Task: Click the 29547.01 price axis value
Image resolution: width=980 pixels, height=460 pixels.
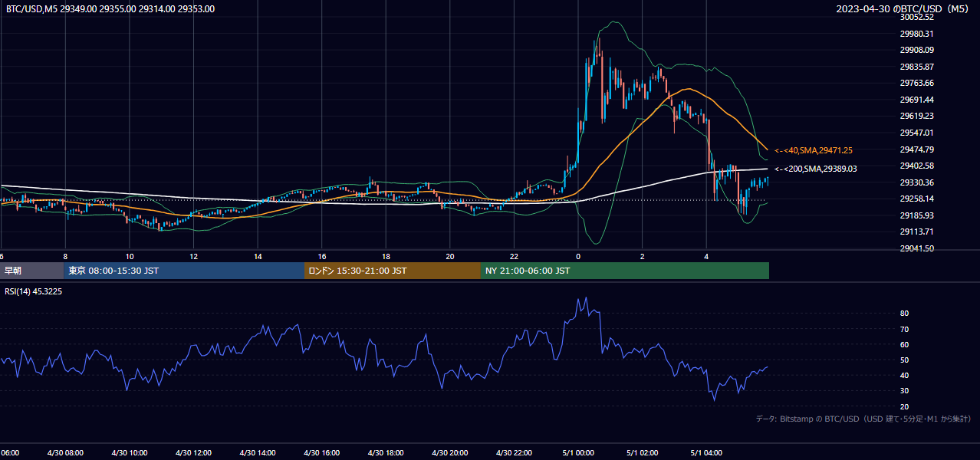Action: [916, 133]
